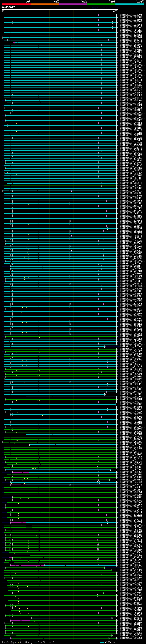Select hit UniRef100_Q1WLW3
Screen dimensions: 146x644
(x=131, y=15)
